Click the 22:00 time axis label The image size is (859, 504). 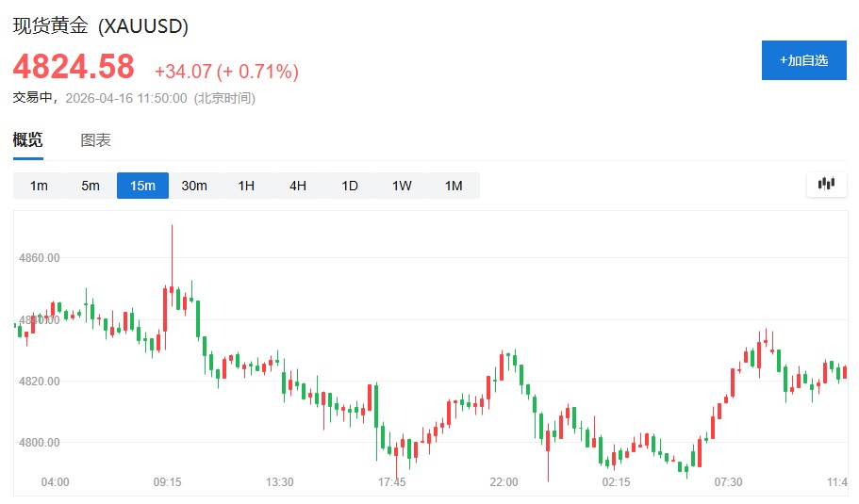coord(504,482)
